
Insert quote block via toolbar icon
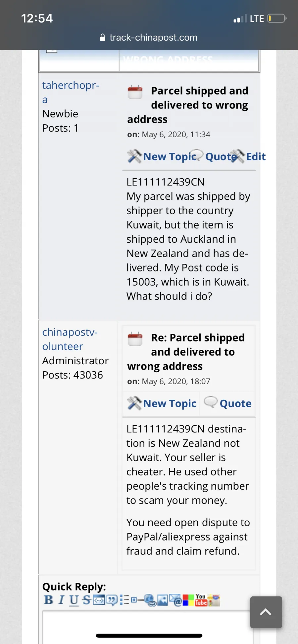[112, 600]
